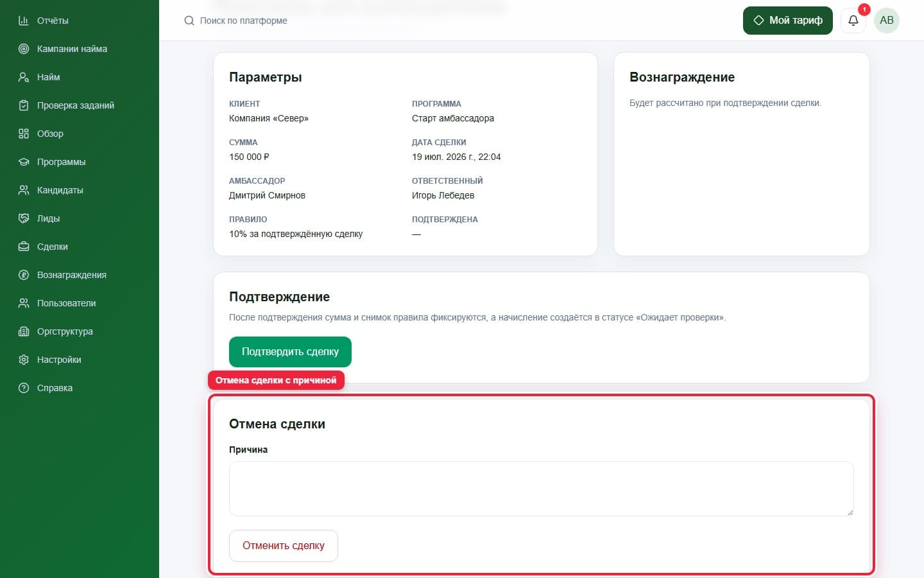Click text Будет рассчитано при подтверждении сделки
Image resolution: width=924 pixels, height=578 pixels.
(725, 103)
